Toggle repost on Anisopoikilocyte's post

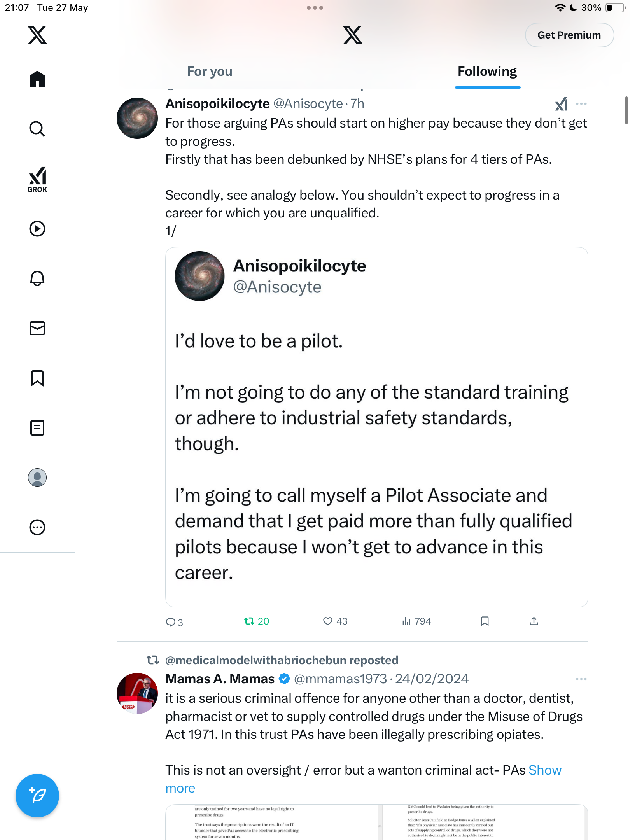256,621
